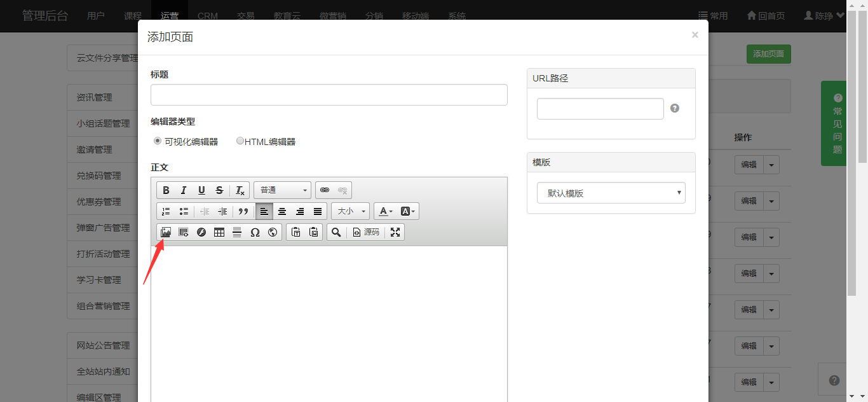This screenshot has height=402, width=868.
Task: Click the Omega special character icon
Action: 255,232
